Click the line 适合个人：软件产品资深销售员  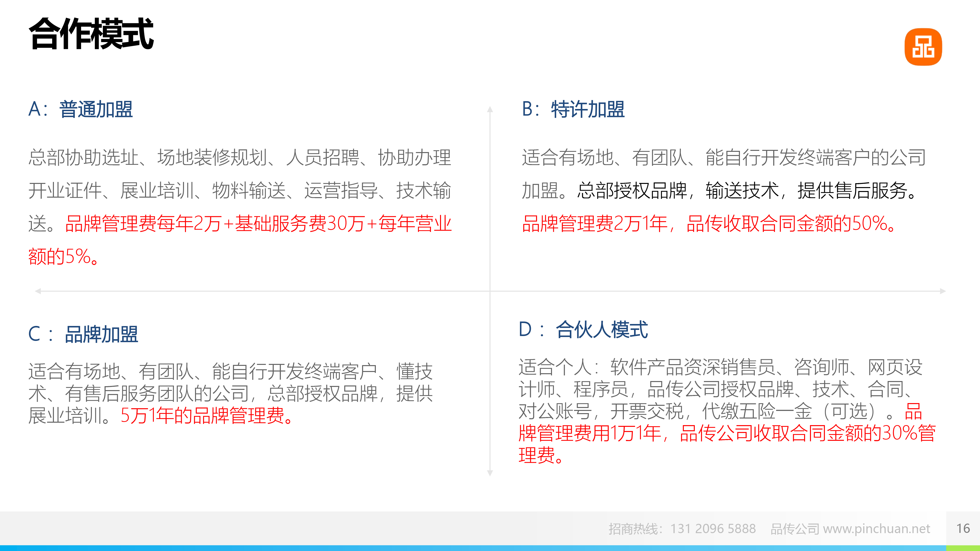647,367
